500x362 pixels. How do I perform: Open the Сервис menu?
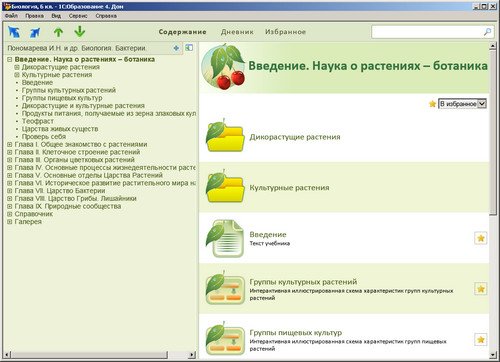[78, 16]
